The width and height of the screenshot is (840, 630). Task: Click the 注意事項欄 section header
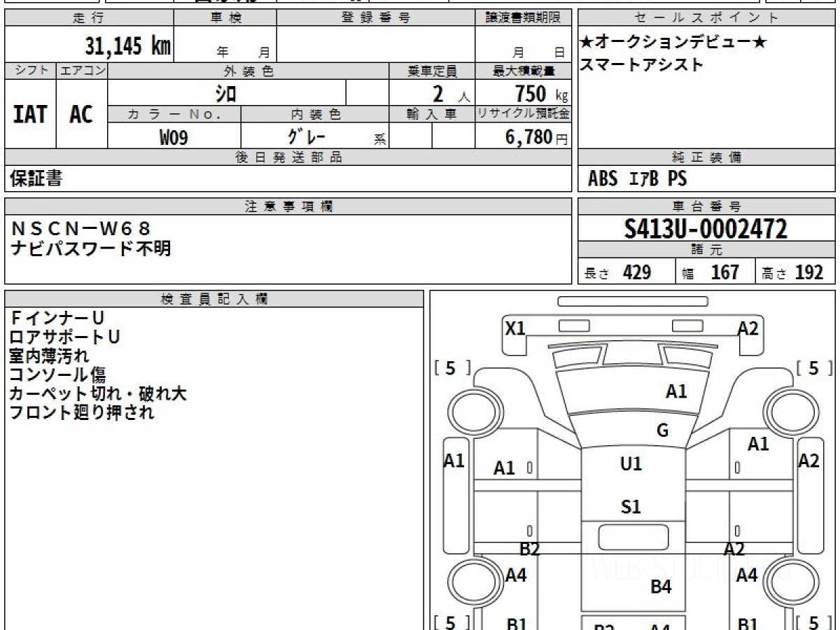288,206
